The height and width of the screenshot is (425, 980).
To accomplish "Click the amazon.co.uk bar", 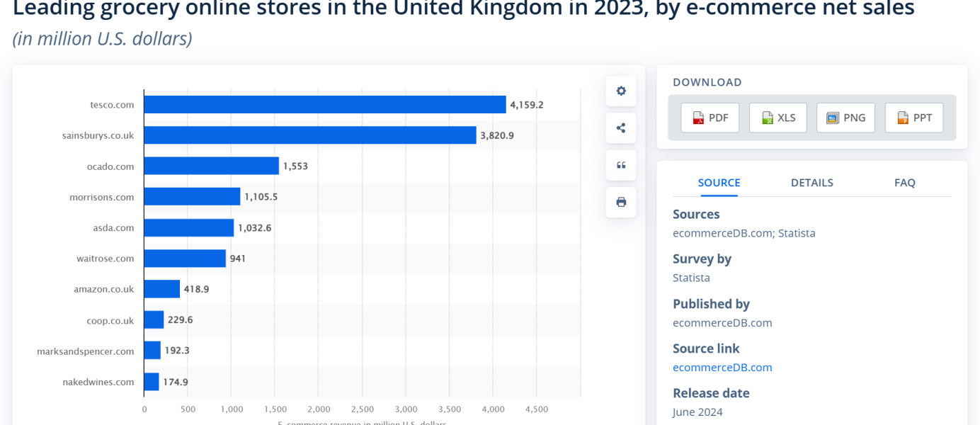I will tap(162, 289).
